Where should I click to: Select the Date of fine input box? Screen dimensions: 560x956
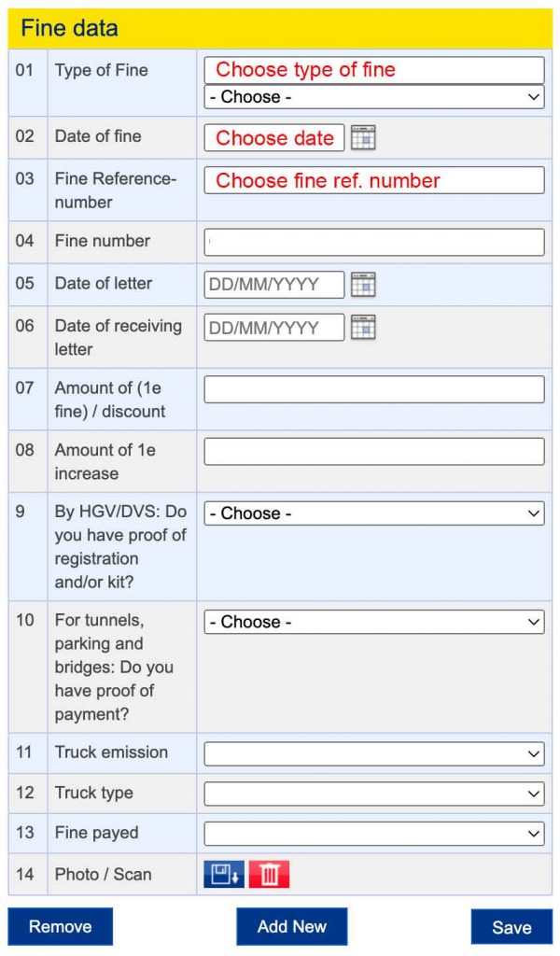point(274,138)
